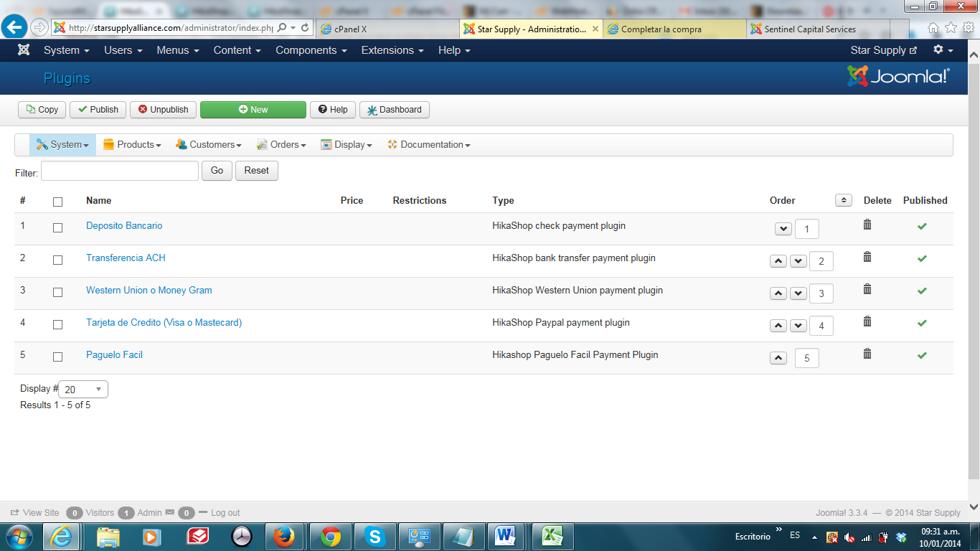Screen dimensions: 980x551
Task: Click the Unpublish toolbar button
Action: (x=164, y=110)
